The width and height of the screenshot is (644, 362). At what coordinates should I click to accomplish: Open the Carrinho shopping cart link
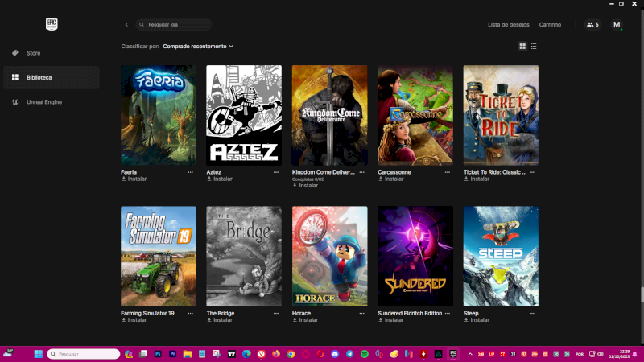(550, 25)
